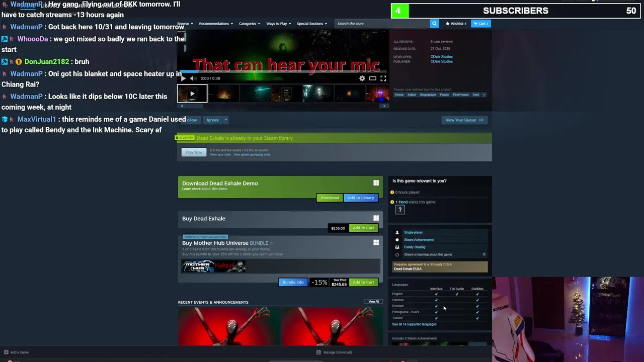
Task: Add Dead Exhale to cart at ฿135.00
Action: [363, 228]
